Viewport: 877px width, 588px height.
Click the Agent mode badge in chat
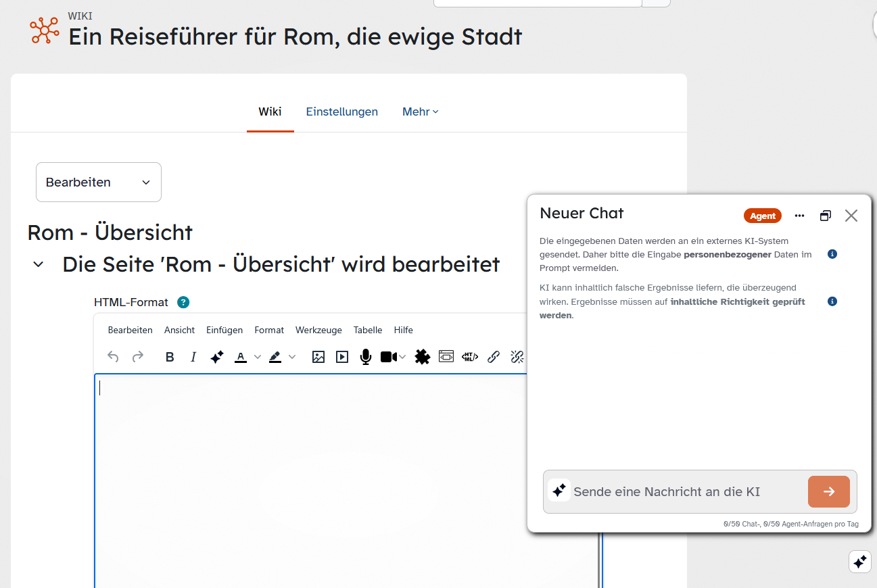[762, 216]
